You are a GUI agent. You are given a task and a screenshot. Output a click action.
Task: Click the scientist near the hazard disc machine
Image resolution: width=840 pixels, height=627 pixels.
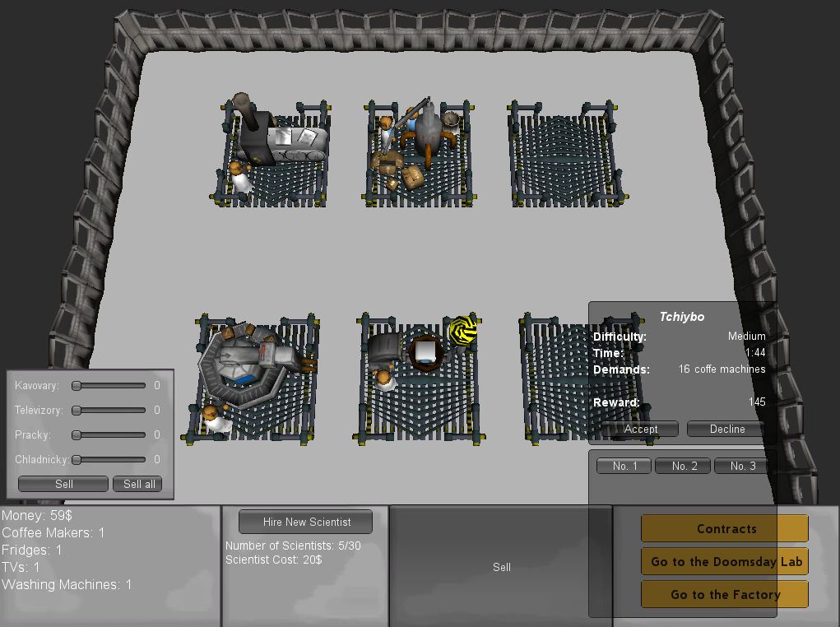(x=385, y=379)
